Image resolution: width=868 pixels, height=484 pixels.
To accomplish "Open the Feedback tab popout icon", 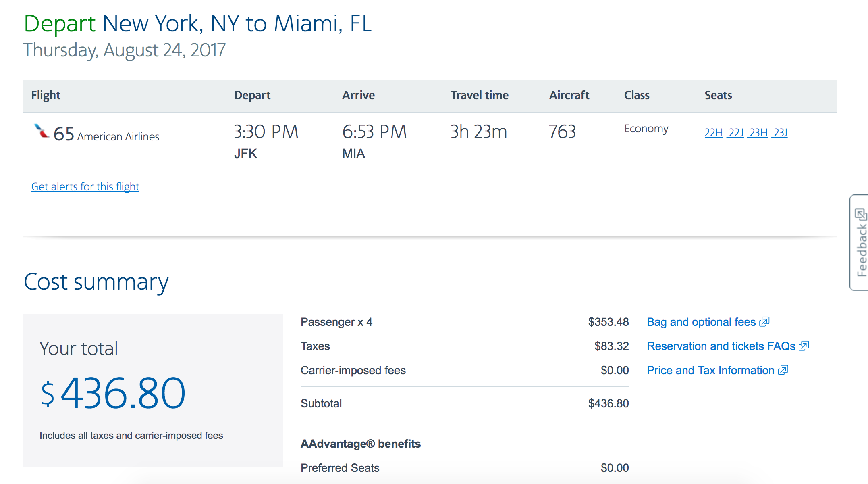I will pos(861,214).
